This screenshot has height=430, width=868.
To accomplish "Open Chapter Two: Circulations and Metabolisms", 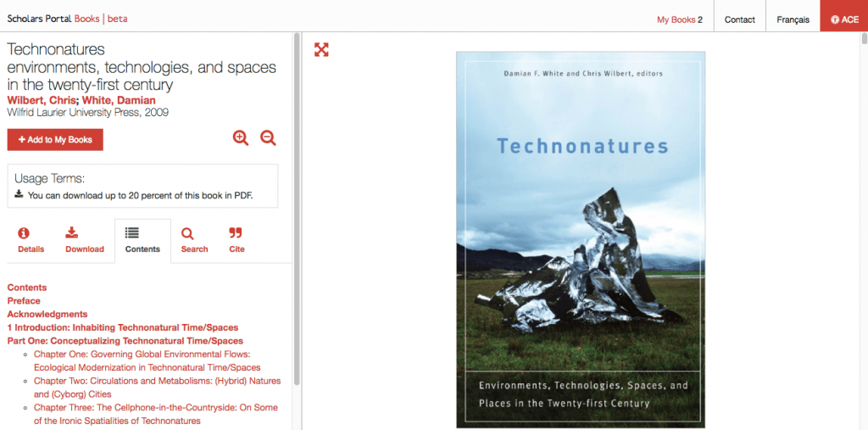I will point(157,388).
